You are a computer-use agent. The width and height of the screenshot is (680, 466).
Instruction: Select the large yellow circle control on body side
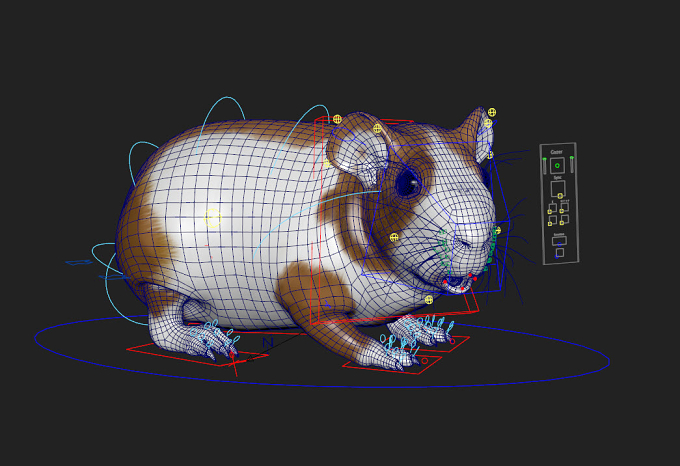click(x=212, y=218)
